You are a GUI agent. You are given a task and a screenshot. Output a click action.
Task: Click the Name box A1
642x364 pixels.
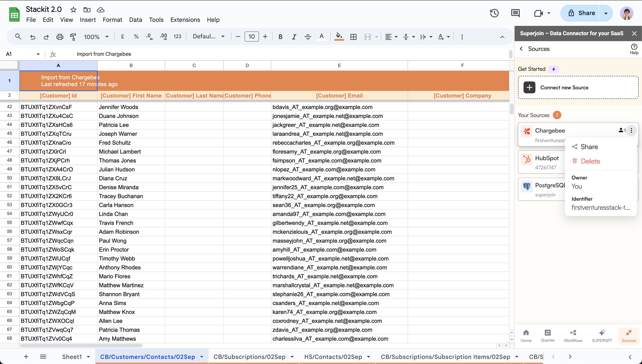23,54
